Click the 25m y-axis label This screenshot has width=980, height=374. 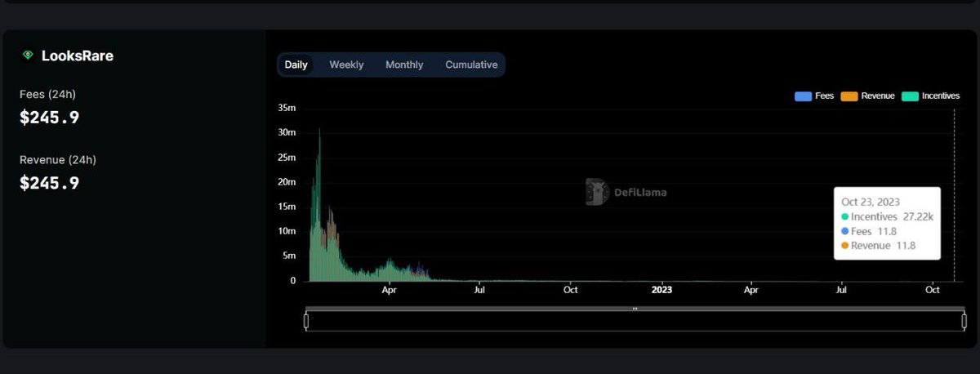287,157
